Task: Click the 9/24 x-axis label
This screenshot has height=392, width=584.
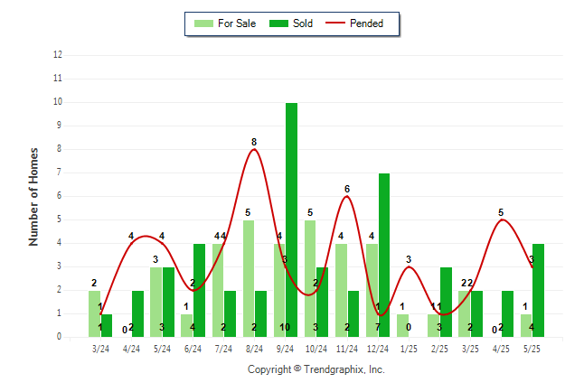Action: pos(285,349)
